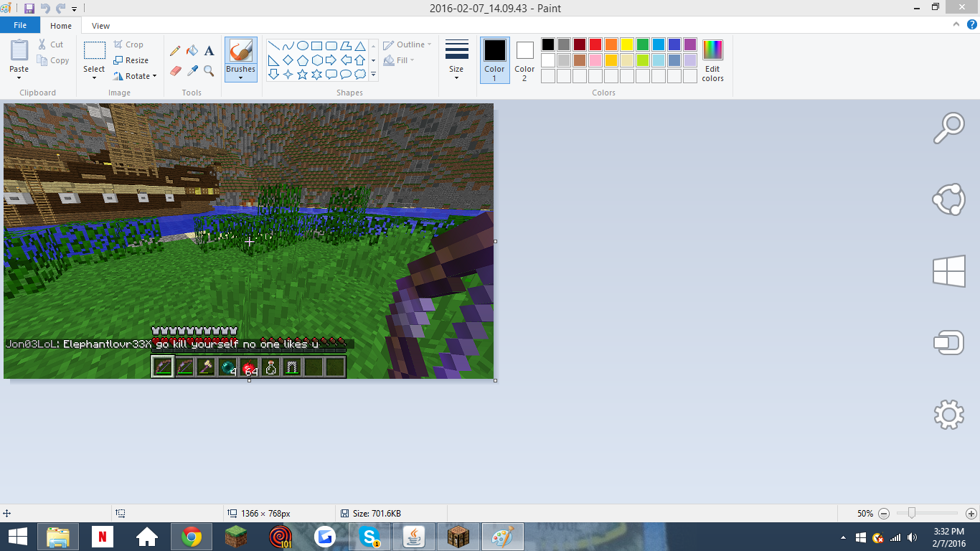Viewport: 980px width, 551px height.
Task: Open the Outline dropdown
Action: tap(407, 44)
